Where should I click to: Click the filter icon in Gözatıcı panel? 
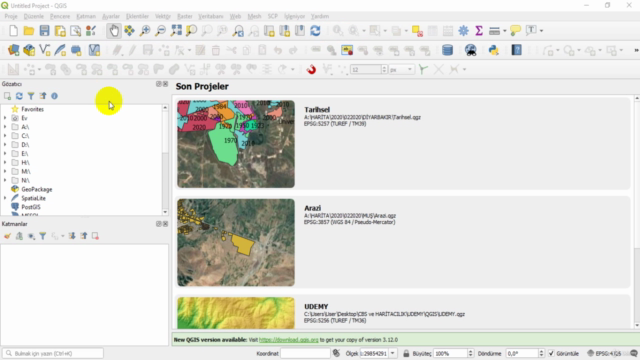pos(31,96)
